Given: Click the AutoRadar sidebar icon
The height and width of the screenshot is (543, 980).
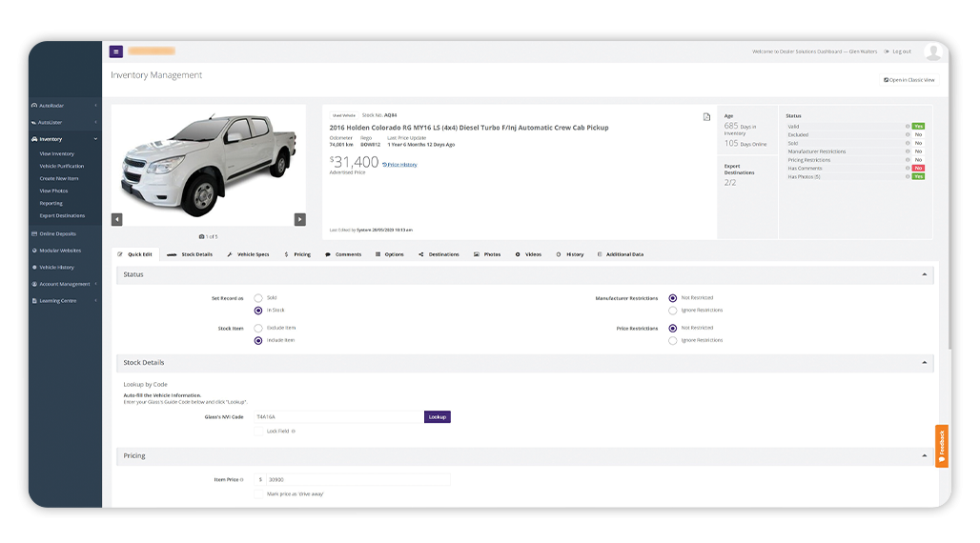Looking at the screenshot, I should (x=34, y=106).
